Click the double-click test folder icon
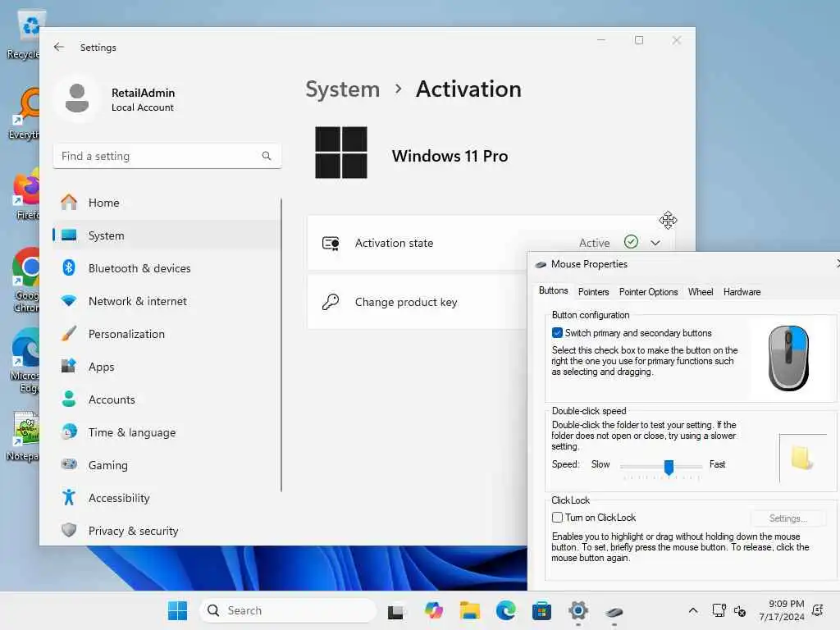The width and height of the screenshot is (840, 630). [802, 458]
